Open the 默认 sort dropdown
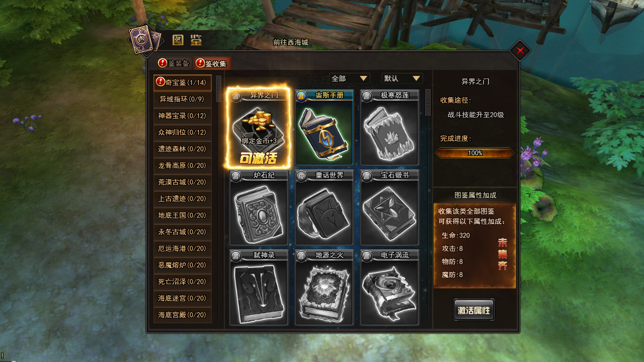The width and height of the screenshot is (644, 362). click(402, 78)
